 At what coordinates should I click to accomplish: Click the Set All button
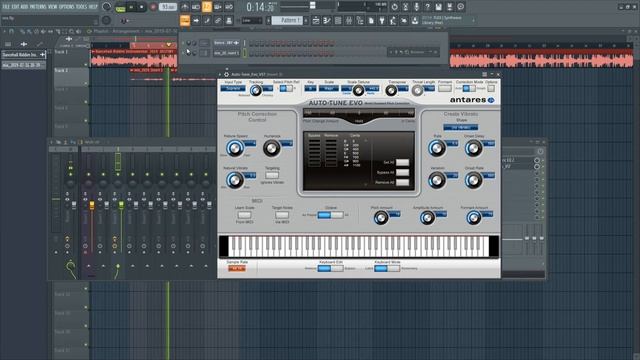click(x=402, y=162)
